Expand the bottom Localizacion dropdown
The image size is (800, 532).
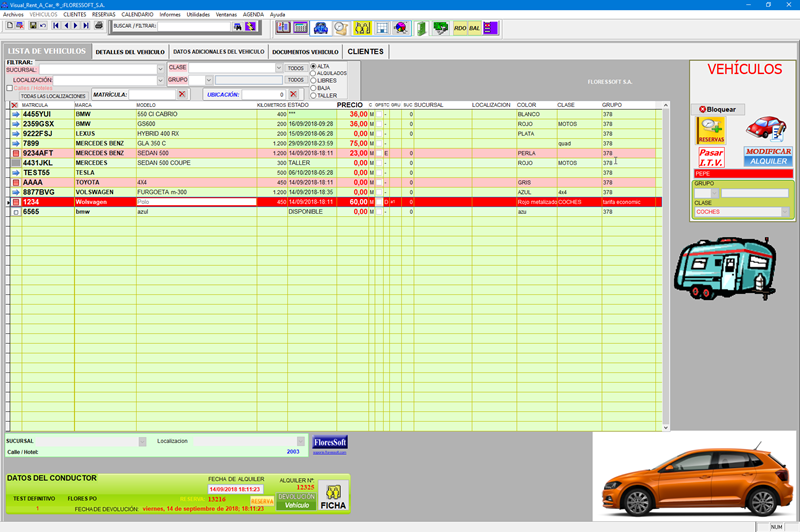pos(301,441)
